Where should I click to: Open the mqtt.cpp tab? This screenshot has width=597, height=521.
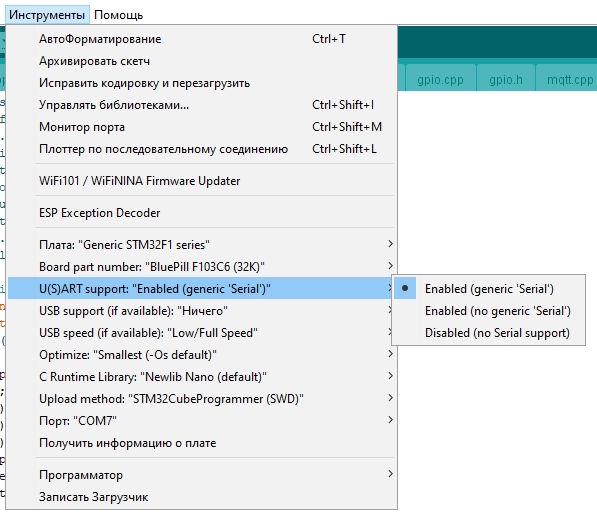pos(568,80)
